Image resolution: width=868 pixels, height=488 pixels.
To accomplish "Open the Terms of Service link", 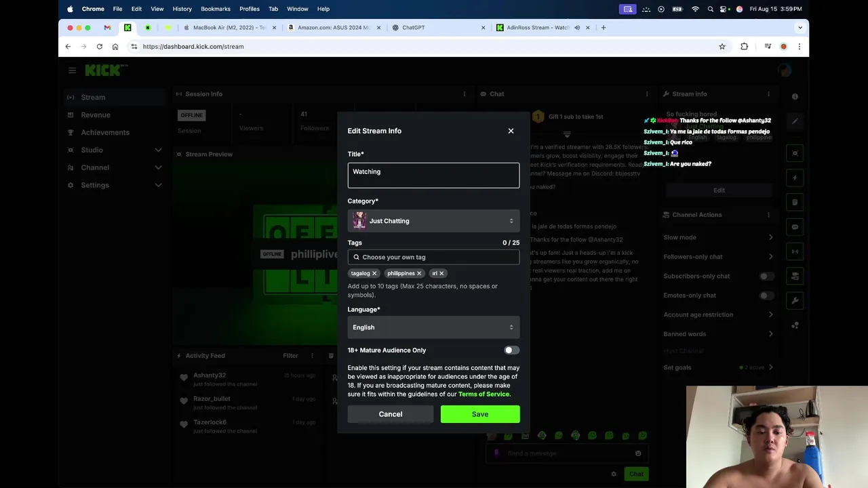I will (484, 394).
